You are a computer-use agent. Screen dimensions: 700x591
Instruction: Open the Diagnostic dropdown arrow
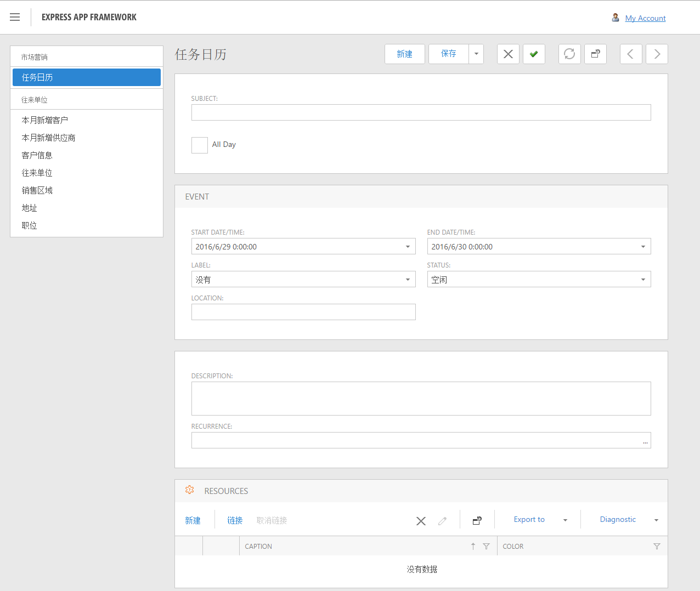pos(656,520)
